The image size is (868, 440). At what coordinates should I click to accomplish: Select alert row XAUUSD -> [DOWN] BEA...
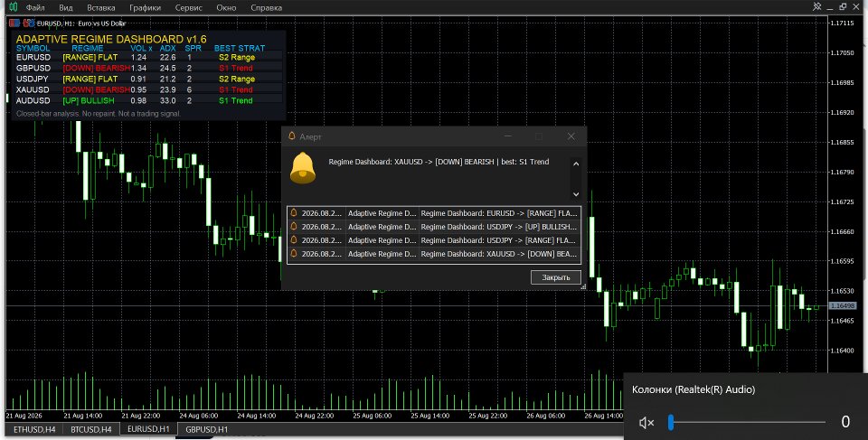434,254
